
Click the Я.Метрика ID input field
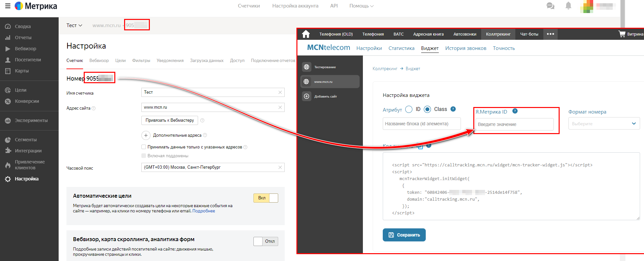(515, 124)
